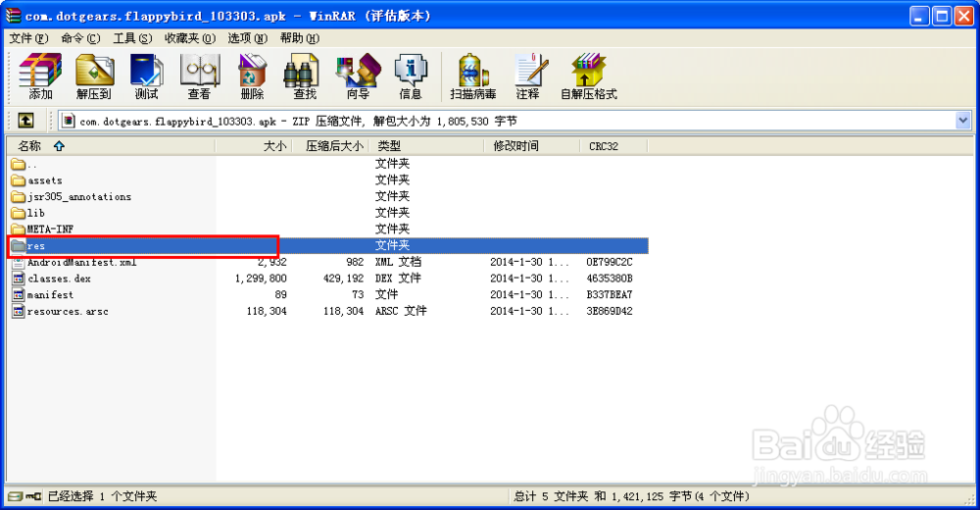Click status bar totals '总计 5 文件夹'

point(551,496)
